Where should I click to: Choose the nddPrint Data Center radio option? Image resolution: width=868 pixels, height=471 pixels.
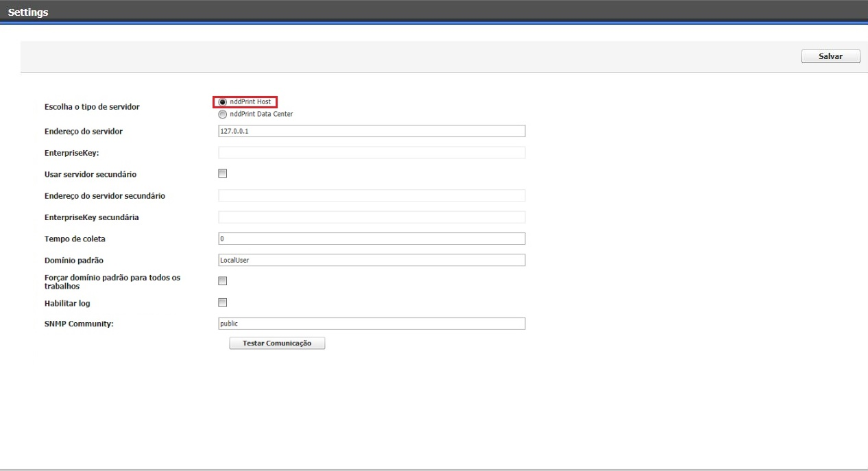(223, 114)
